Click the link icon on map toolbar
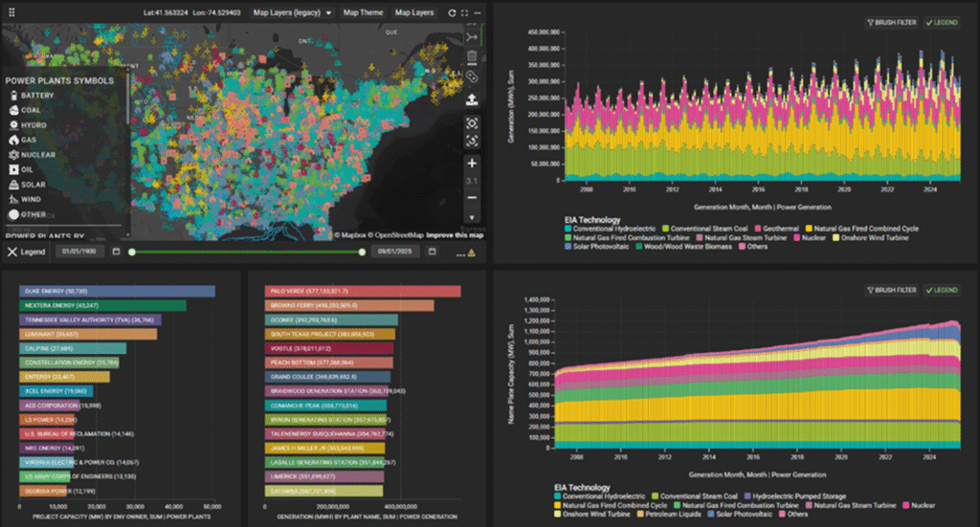The width and height of the screenshot is (980, 527). click(472, 77)
